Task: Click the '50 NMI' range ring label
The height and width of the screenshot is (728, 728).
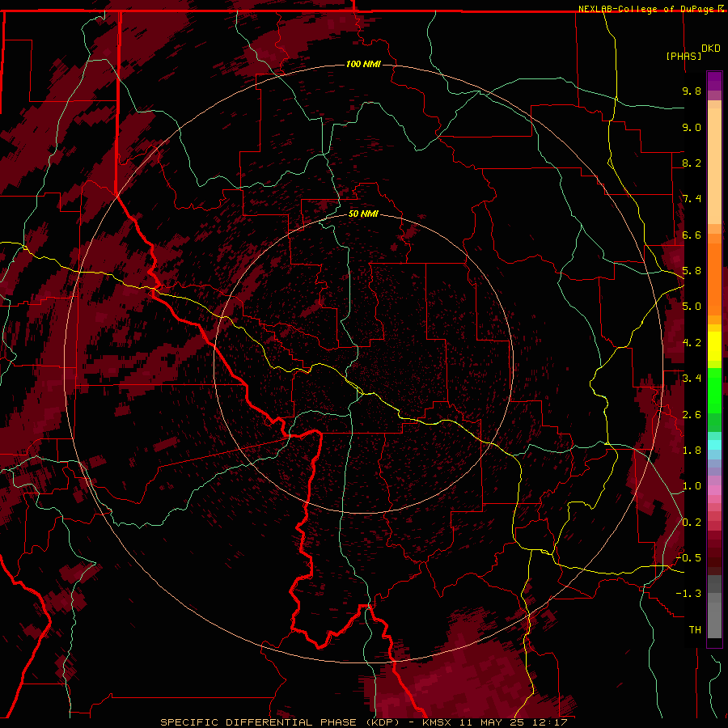Action: click(363, 214)
